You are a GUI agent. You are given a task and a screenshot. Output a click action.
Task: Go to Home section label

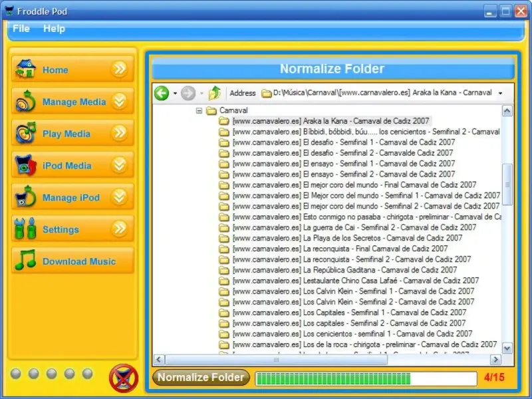click(55, 70)
